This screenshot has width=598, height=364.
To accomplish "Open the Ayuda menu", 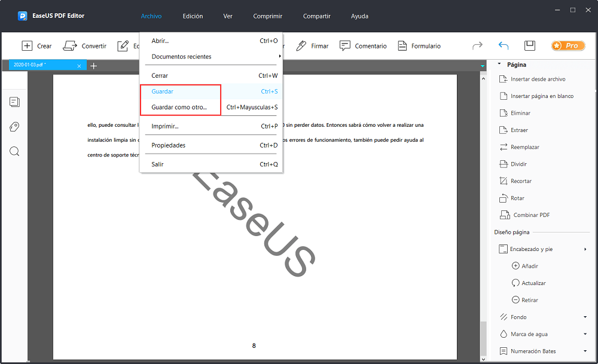I will pos(359,16).
